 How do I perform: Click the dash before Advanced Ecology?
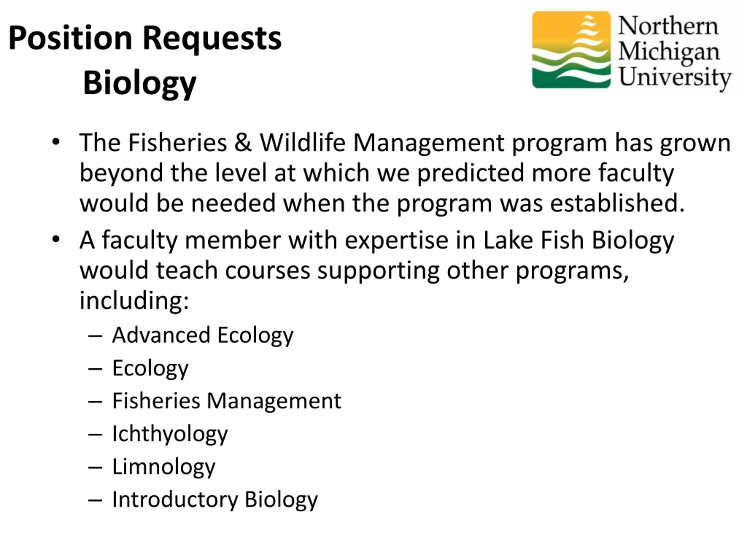(x=95, y=336)
